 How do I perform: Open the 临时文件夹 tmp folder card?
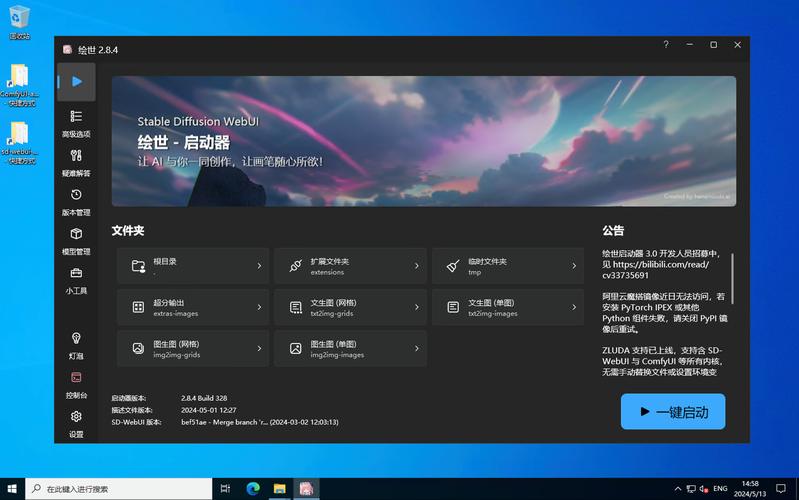pos(508,266)
